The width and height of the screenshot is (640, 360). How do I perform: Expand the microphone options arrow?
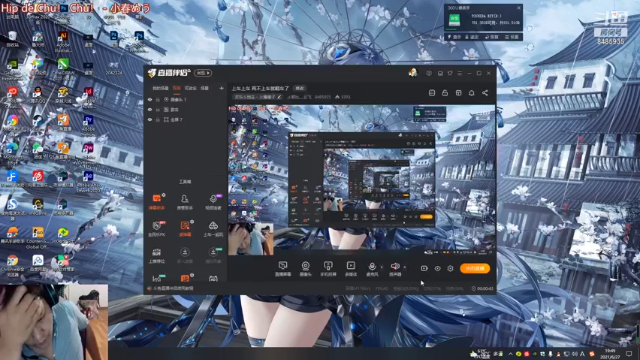click(x=382, y=267)
